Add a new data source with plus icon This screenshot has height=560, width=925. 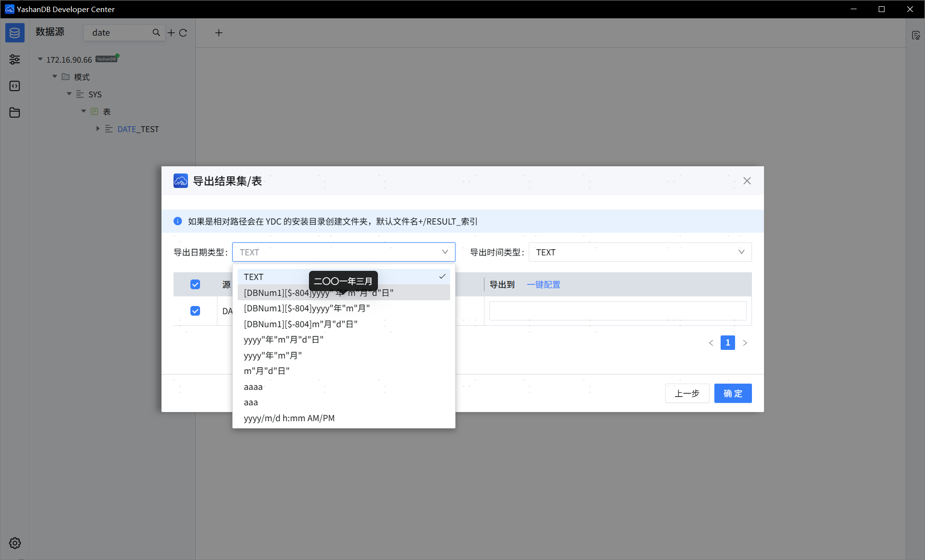pos(171,33)
